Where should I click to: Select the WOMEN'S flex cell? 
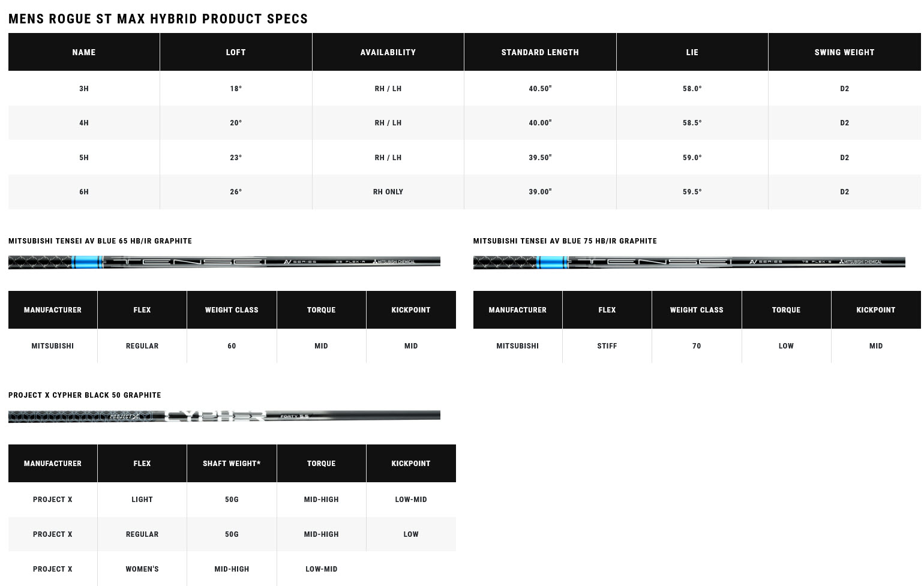[x=142, y=569]
